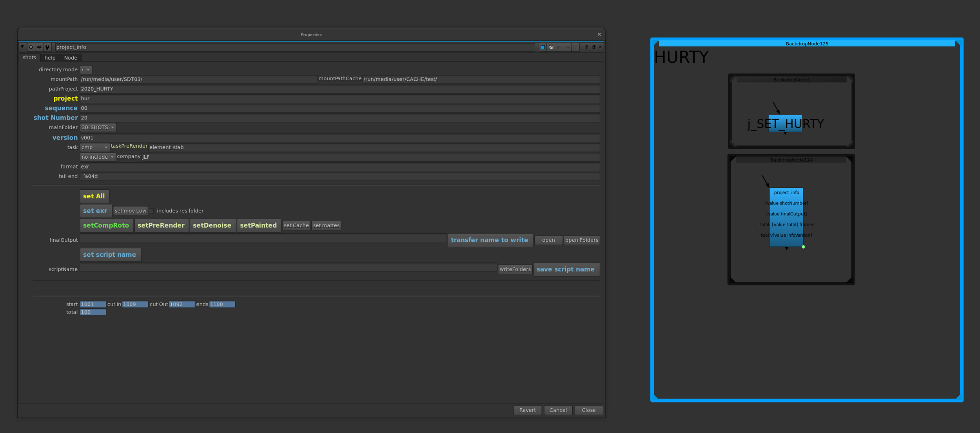Click the setCompRoto button
980x433 pixels.
(106, 225)
